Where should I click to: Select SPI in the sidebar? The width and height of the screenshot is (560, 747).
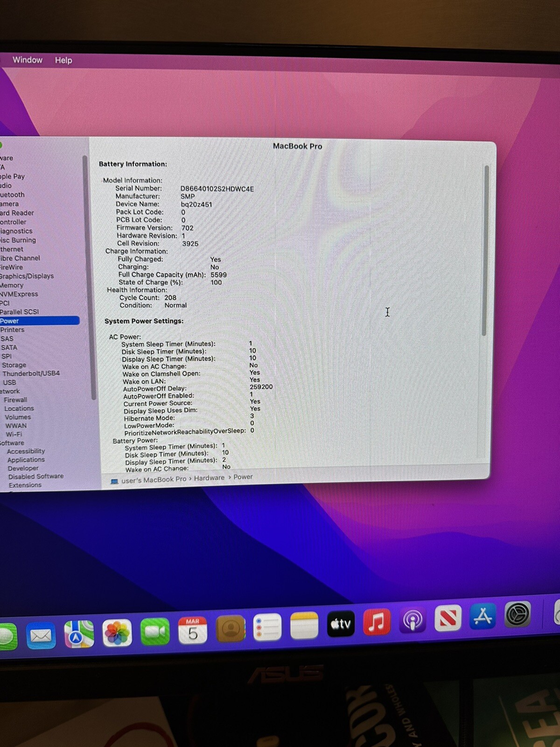(x=7, y=356)
